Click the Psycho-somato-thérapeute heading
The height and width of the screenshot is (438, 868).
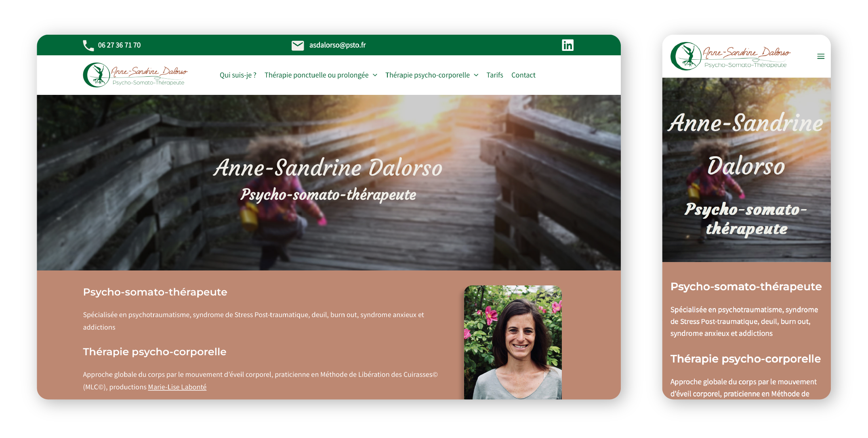click(x=155, y=292)
